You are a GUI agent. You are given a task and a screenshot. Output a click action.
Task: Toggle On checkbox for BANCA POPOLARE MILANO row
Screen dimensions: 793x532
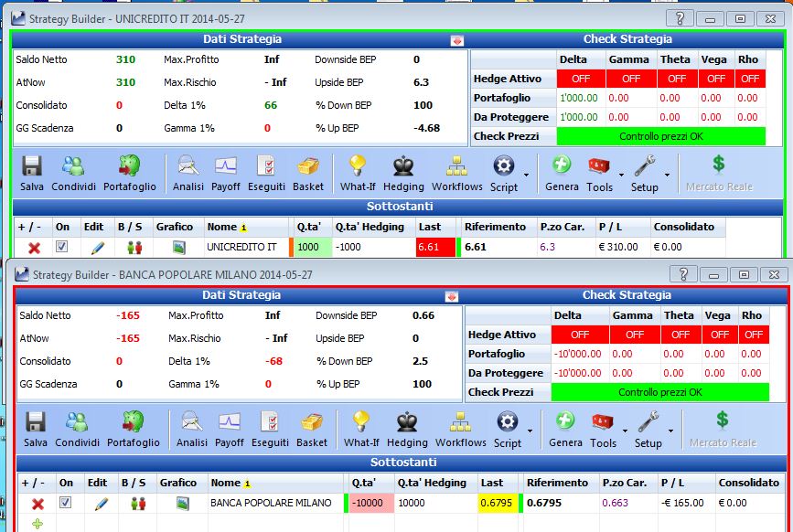65,503
